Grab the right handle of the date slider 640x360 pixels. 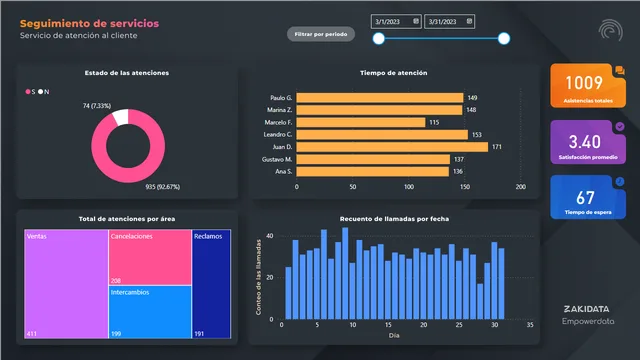[504, 39]
